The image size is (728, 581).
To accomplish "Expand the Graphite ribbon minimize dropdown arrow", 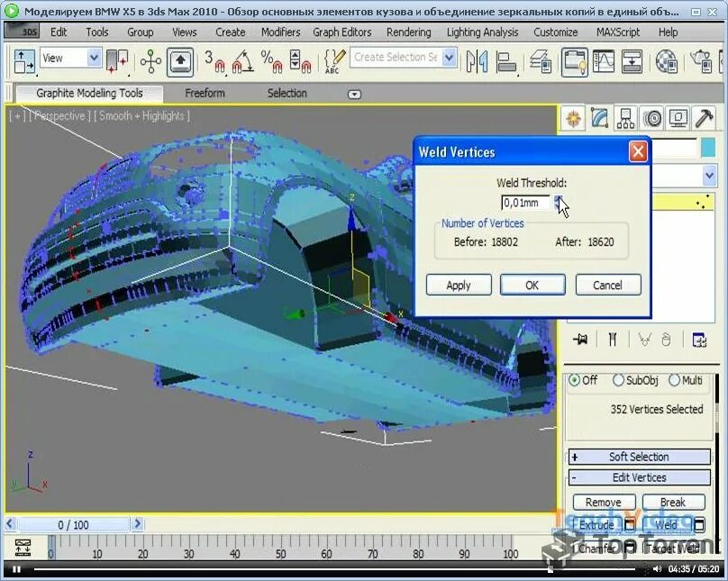I will [354, 95].
